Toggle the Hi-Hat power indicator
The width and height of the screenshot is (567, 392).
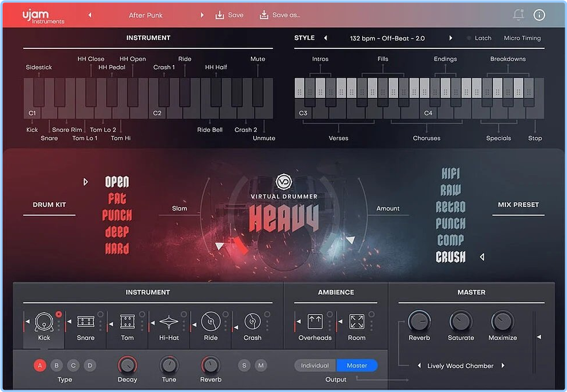tap(183, 314)
